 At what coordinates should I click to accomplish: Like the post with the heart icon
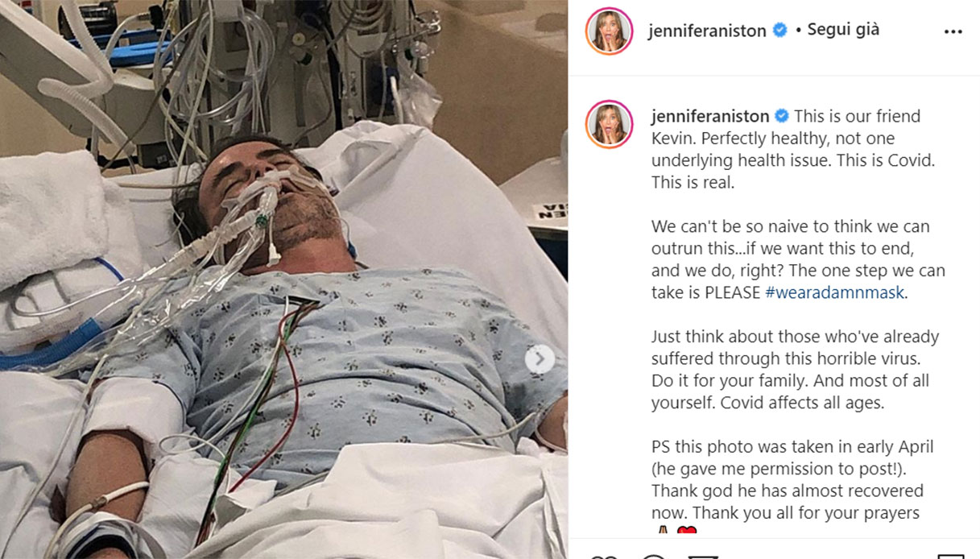coord(603,556)
